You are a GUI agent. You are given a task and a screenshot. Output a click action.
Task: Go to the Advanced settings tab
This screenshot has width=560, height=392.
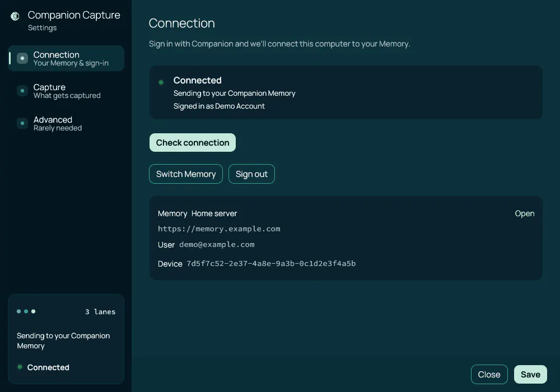point(66,123)
